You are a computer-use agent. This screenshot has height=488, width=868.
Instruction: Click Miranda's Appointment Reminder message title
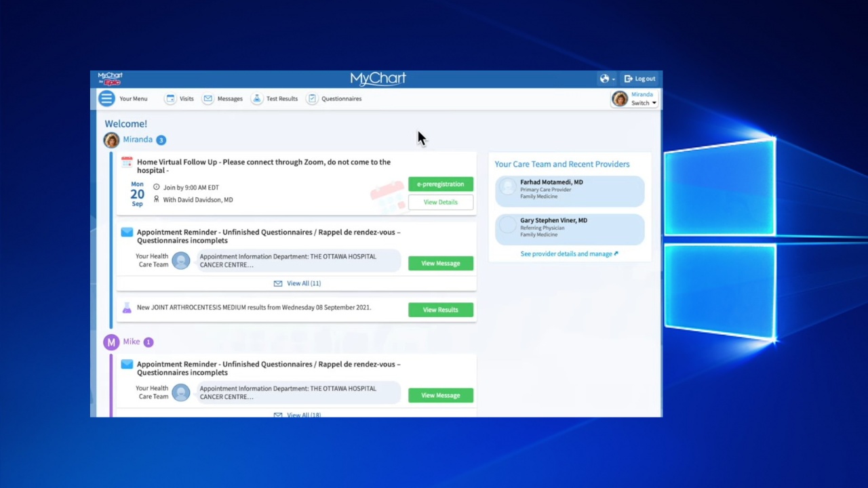(x=269, y=237)
